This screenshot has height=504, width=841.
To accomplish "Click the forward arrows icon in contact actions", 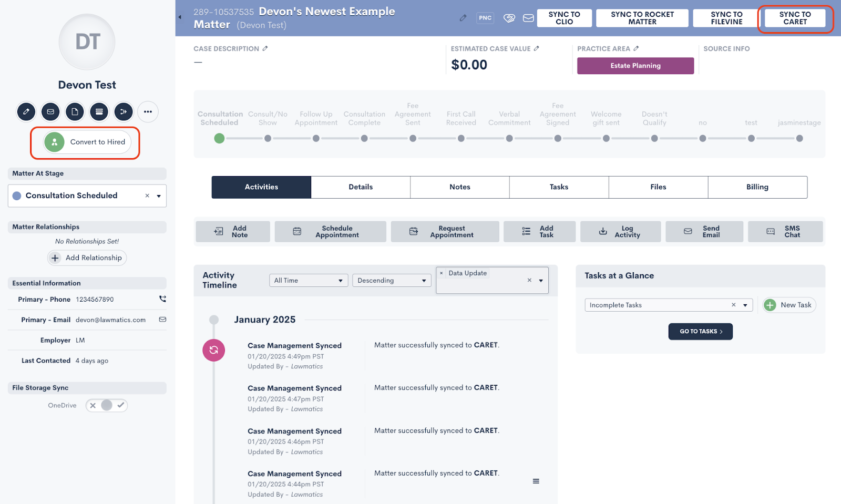I will point(124,111).
